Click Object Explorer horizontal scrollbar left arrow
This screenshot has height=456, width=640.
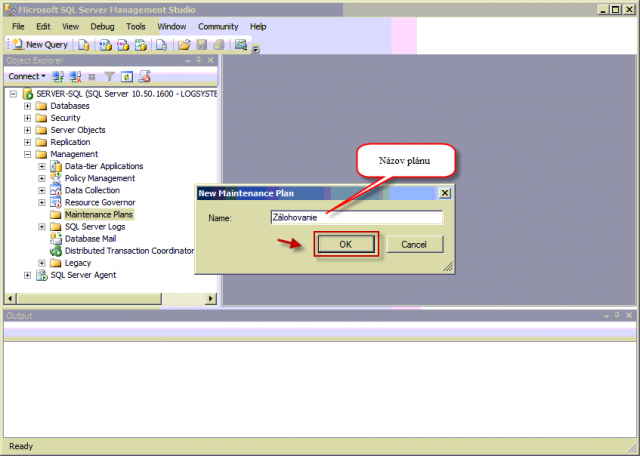point(11,298)
